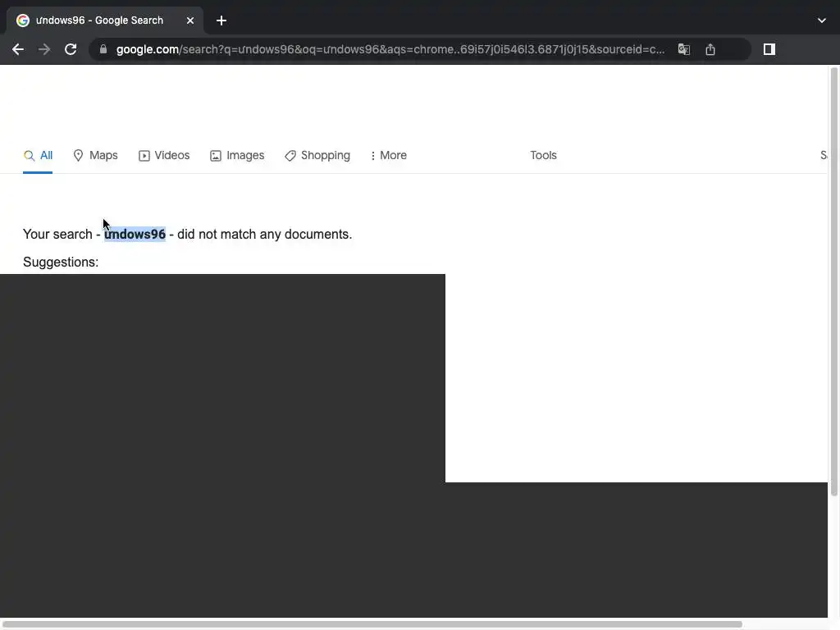Close the Google Search tab

pos(190,21)
